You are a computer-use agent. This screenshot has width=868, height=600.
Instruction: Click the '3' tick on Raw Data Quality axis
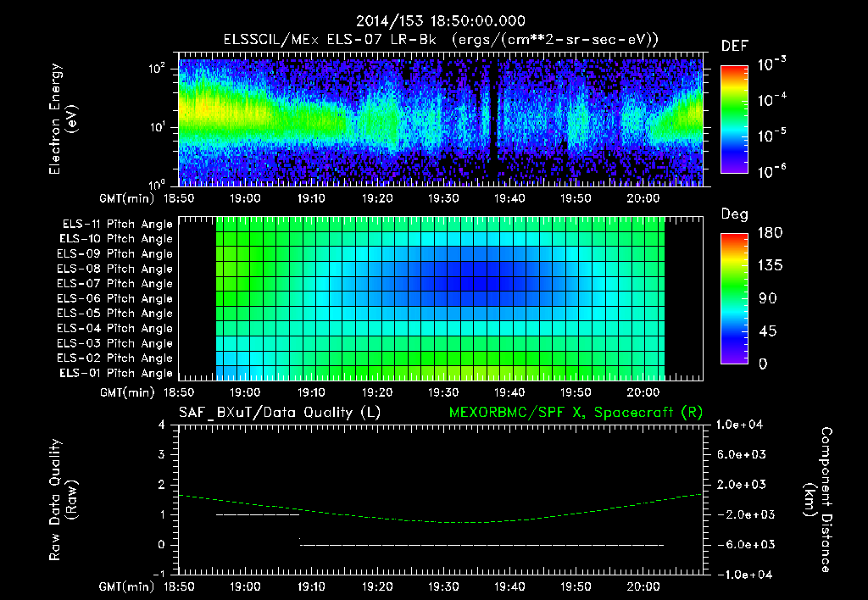tap(162, 454)
